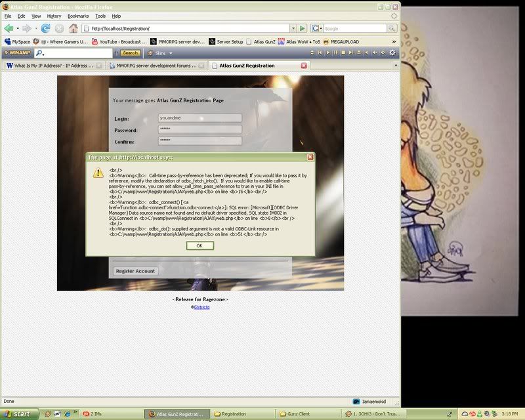
Task: Click Winamp toolbar Eject/open file button
Action: 358,53
